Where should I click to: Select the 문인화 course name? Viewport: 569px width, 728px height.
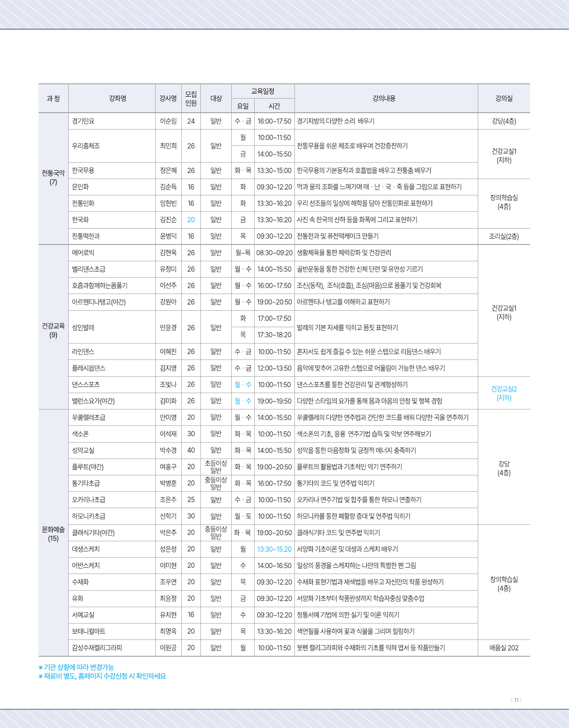click(x=80, y=187)
